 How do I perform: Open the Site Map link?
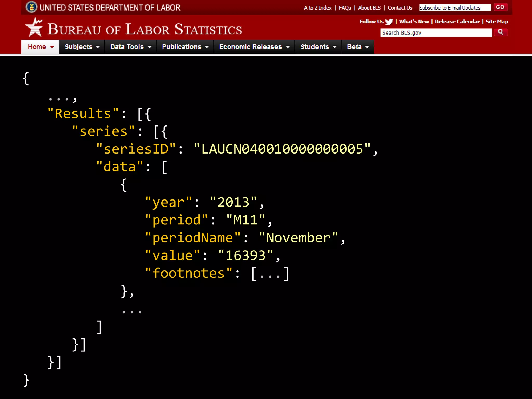[497, 22]
